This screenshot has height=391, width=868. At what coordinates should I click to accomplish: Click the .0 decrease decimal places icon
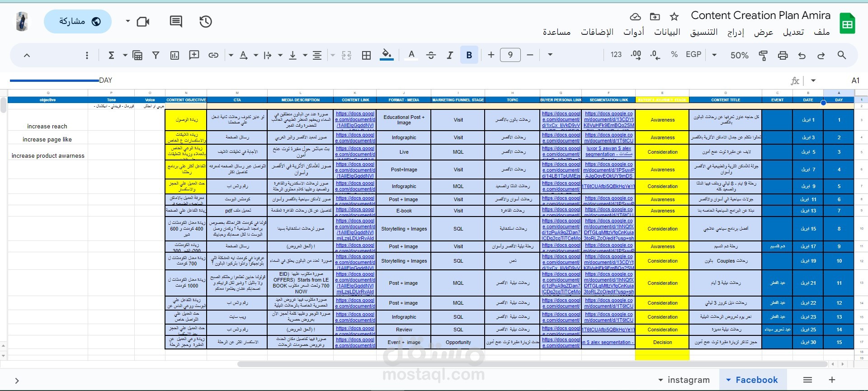click(655, 55)
